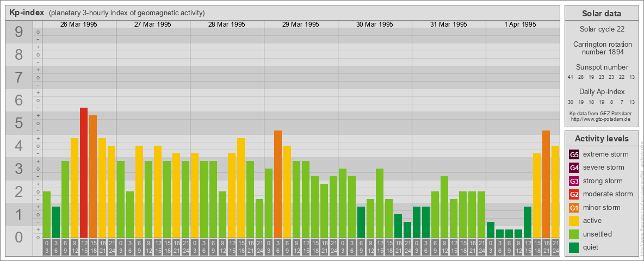Click the orange bar on 29 Mar 3-6
Screen dimensions: 644x261
[277, 184]
